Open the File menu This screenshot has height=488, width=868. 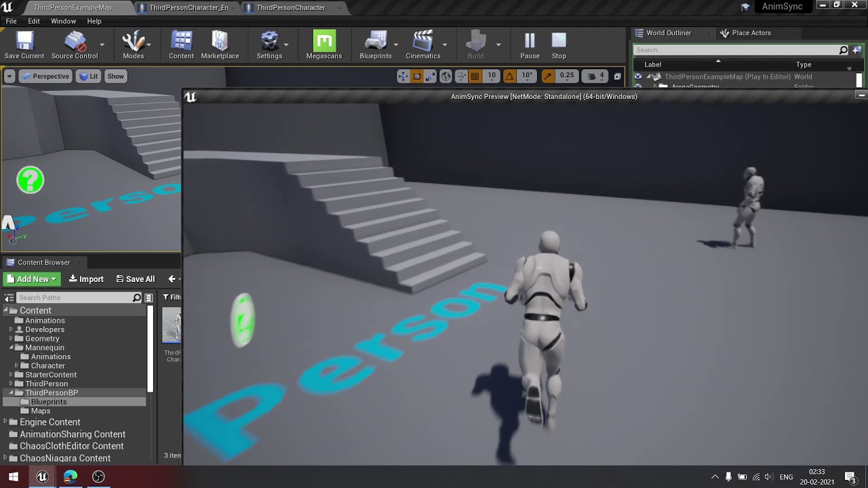12,21
